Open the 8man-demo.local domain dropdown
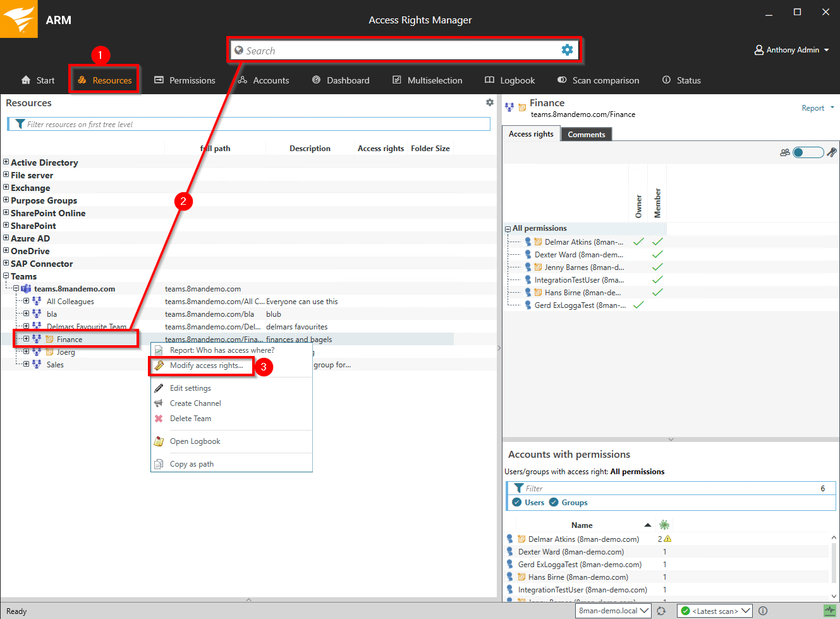This screenshot has width=840, height=619. click(x=613, y=611)
